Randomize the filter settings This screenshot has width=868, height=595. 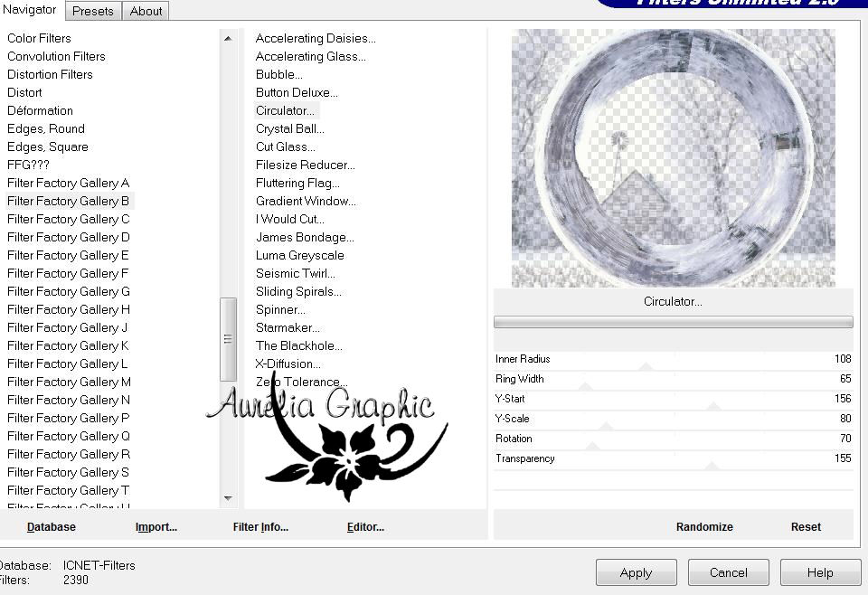click(x=704, y=526)
